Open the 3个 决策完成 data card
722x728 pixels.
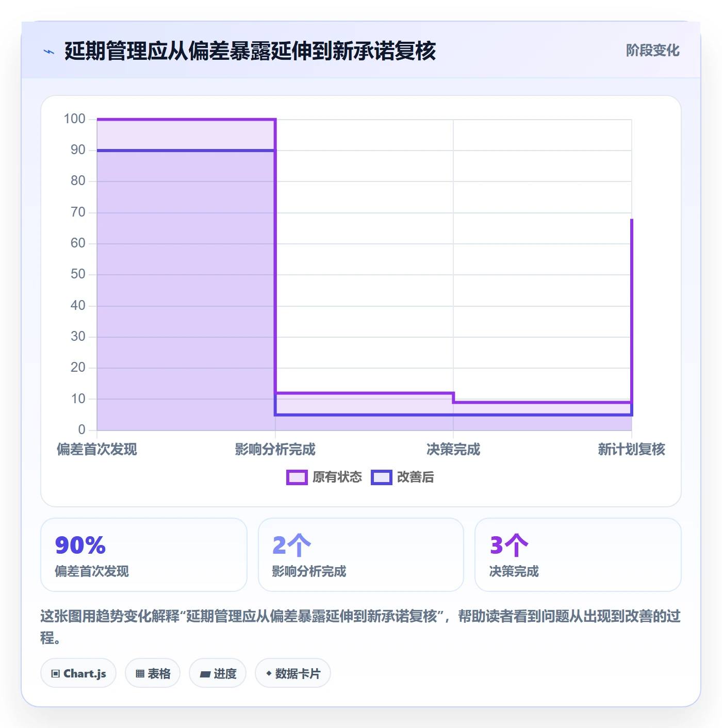point(578,555)
